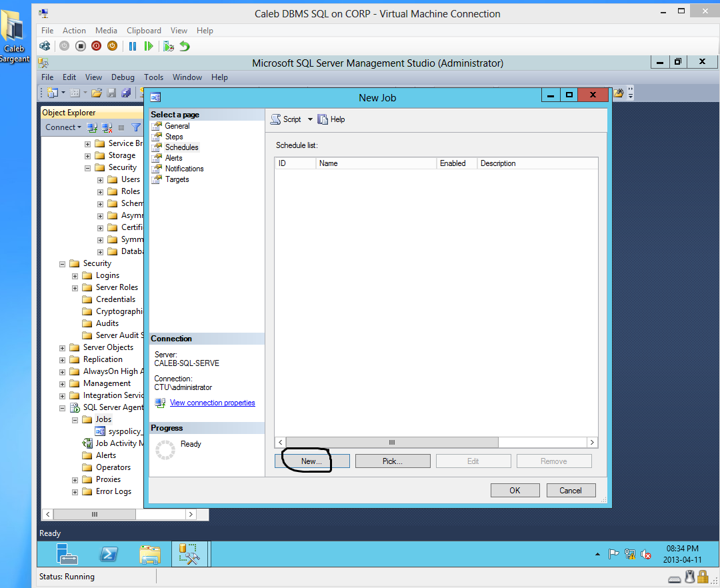The image size is (720, 588).
Task: Expand the Server Roles folder
Action: pyautogui.click(x=75, y=288)
